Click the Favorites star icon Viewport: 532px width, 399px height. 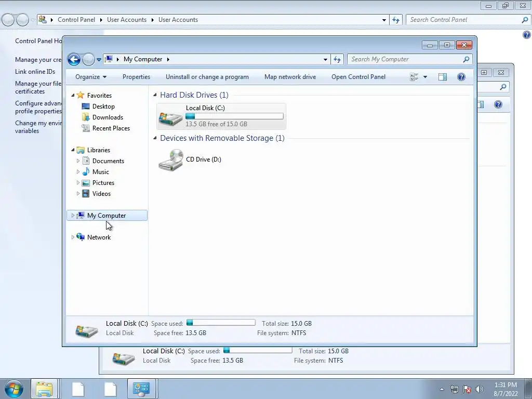81,95
